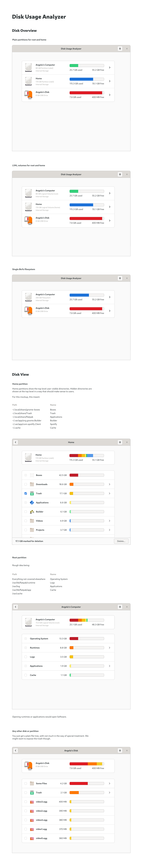Expand the Projects row chevron

pyautogui.click(x=110, y=530)
